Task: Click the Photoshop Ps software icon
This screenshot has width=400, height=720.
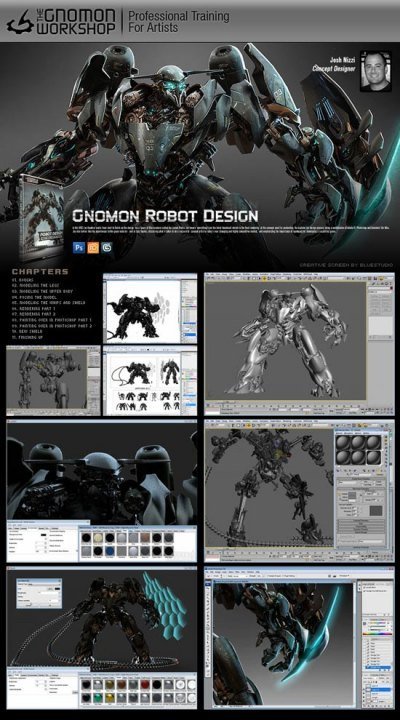Action: 79,247
